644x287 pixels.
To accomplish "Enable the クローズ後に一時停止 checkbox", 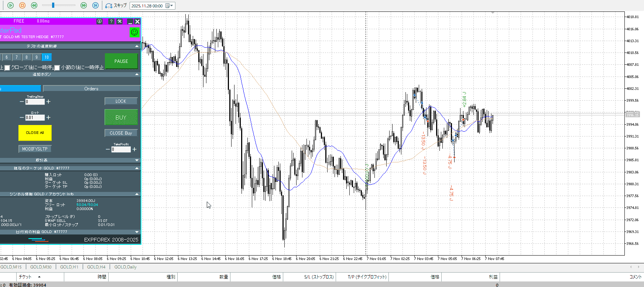I will [7, 68].
